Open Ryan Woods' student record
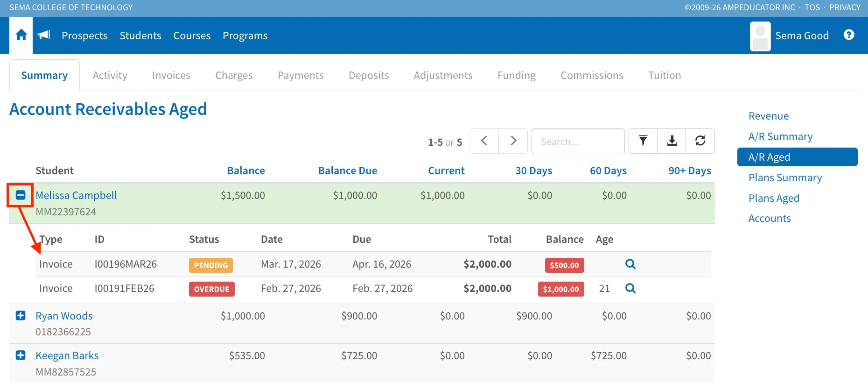Screen dimensions: 868x383 coord(64,316)
